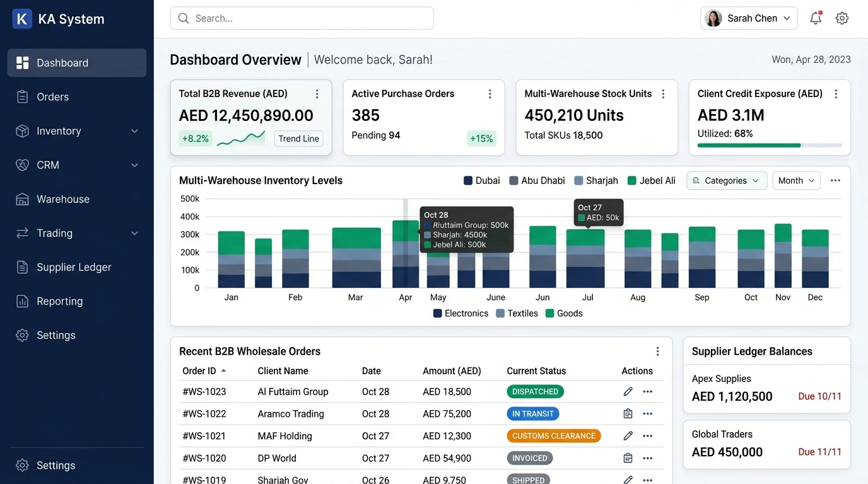Viewport: 868px width, 484px height.
Task: Toggle Jebel Ali series in legend
Action: [652, 181]
